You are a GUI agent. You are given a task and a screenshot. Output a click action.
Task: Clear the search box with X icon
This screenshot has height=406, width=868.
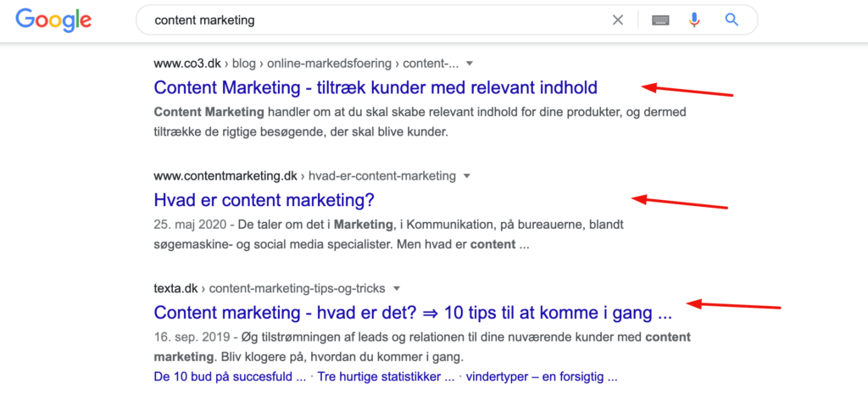pos(618,20)
